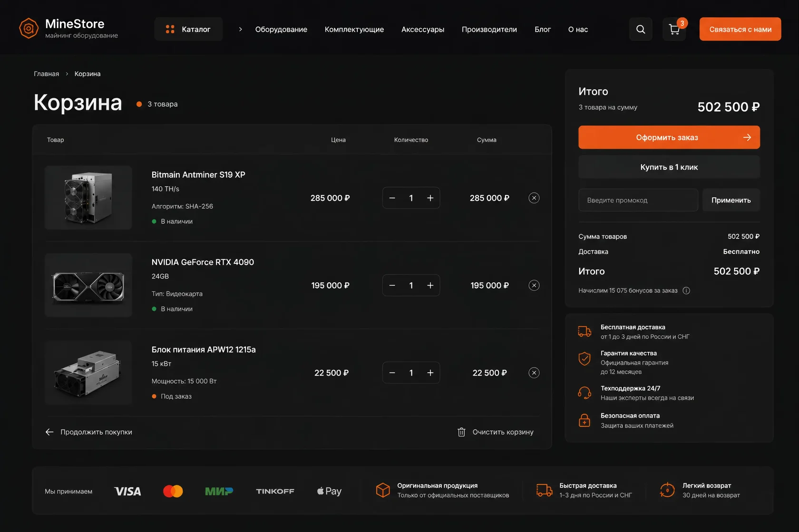Screen dimensions: 799x532
Task: Remove Antminer S19 XP from cart
Action: tap(534, 198)
